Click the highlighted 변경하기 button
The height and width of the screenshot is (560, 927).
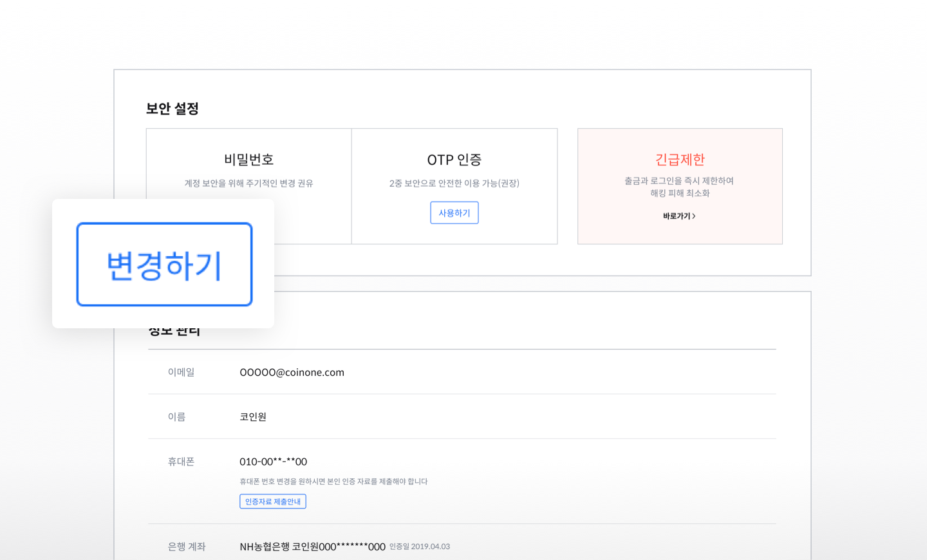pos(164,264)
